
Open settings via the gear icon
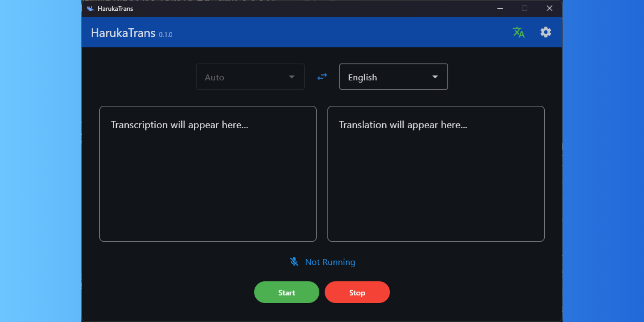546,32
